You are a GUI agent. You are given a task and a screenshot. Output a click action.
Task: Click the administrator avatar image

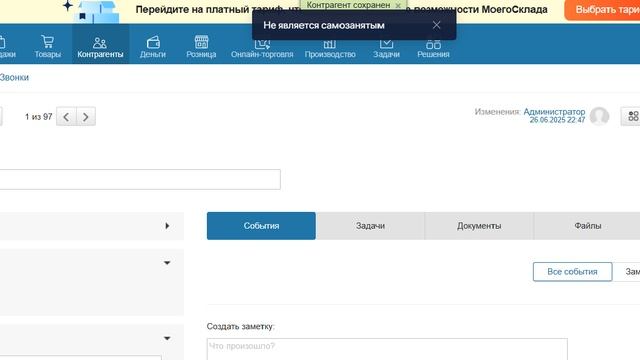pyautogui.click(x=599, y=116)
